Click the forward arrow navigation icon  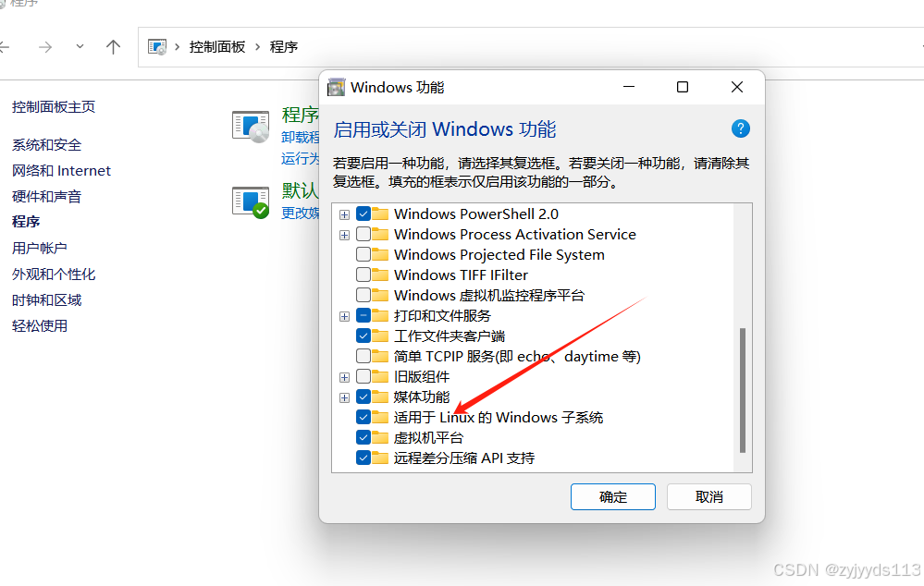(x=44, y=46)
